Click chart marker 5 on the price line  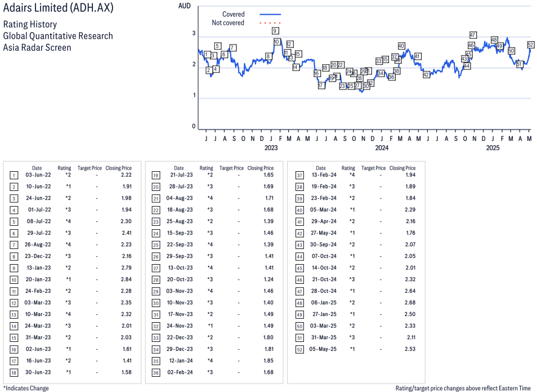217,46
